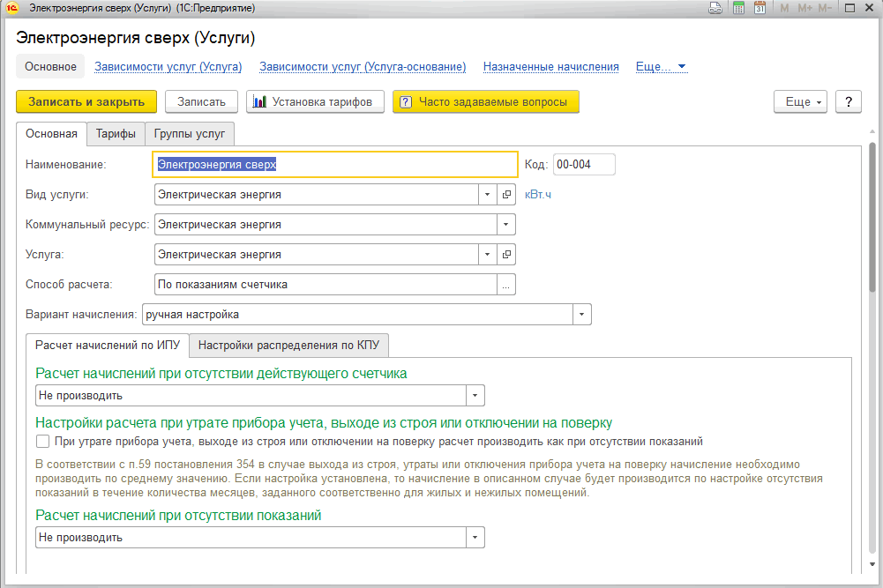Screen dimensions: 883x588
Task: Enable the При утрате прибора учета checkbox
Action: click(x=42, y=442)
